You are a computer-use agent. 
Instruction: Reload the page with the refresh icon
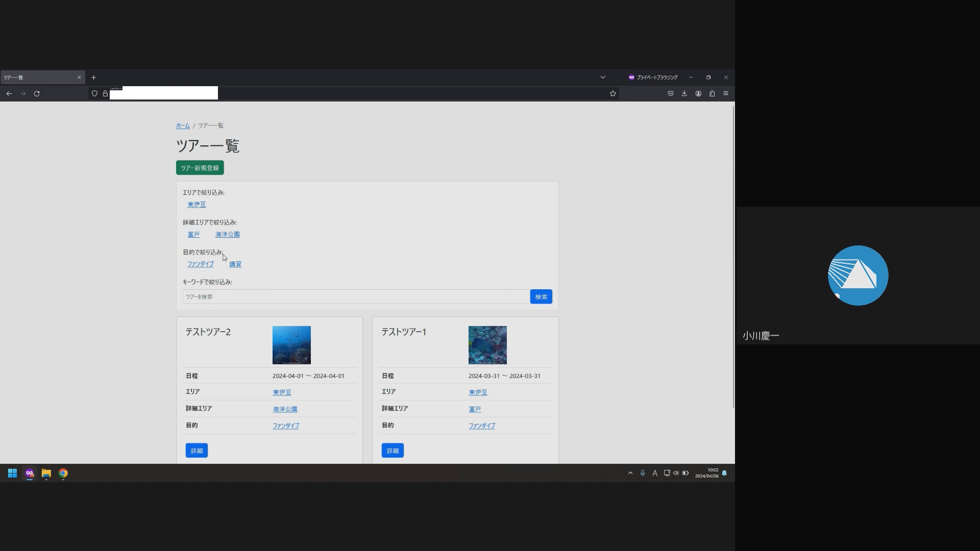pos(37,94)
